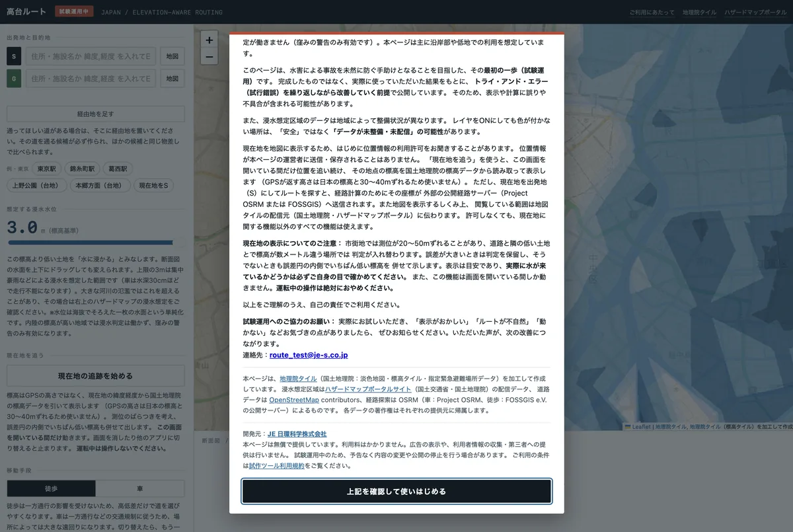Image resolution: width=793 pixels, height=532 pixels.
Task: Select the 葛西駅 example chip
Action: (119, 169)
